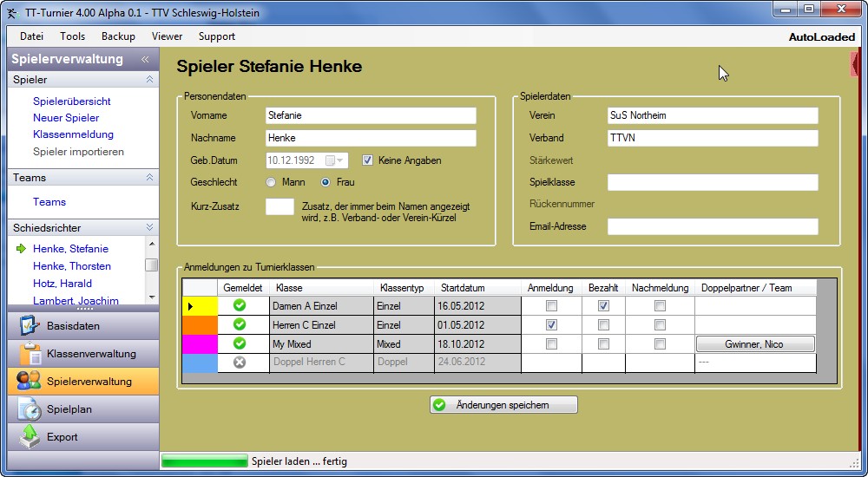The width and height of the screenshot is (868, 477).
Task: Select the Mann radio button
Action: point(271,182)
